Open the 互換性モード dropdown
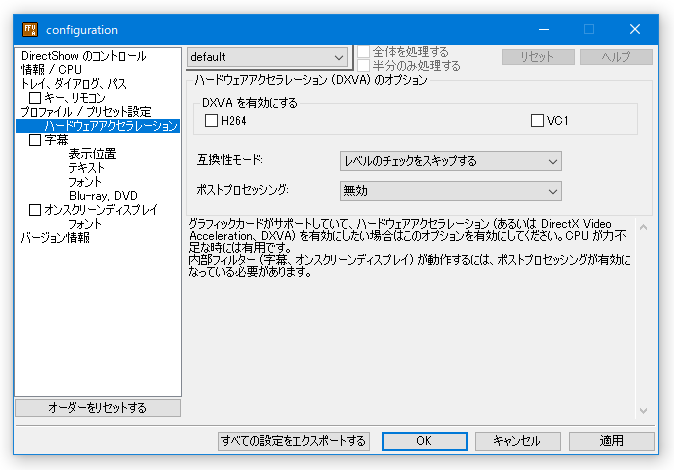Viewport: 674px width, 470px height. 450,161
